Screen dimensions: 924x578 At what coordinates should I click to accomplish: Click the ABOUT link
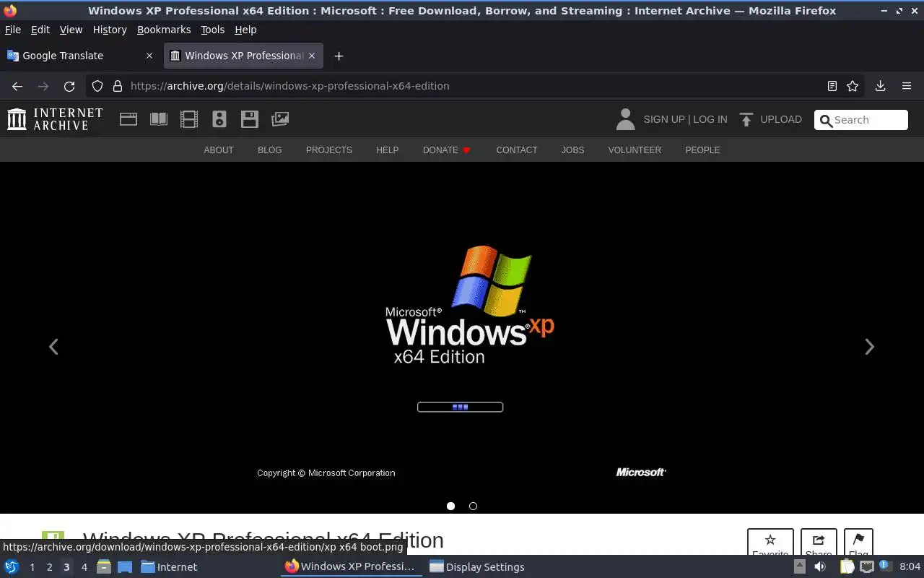(219, 150)
